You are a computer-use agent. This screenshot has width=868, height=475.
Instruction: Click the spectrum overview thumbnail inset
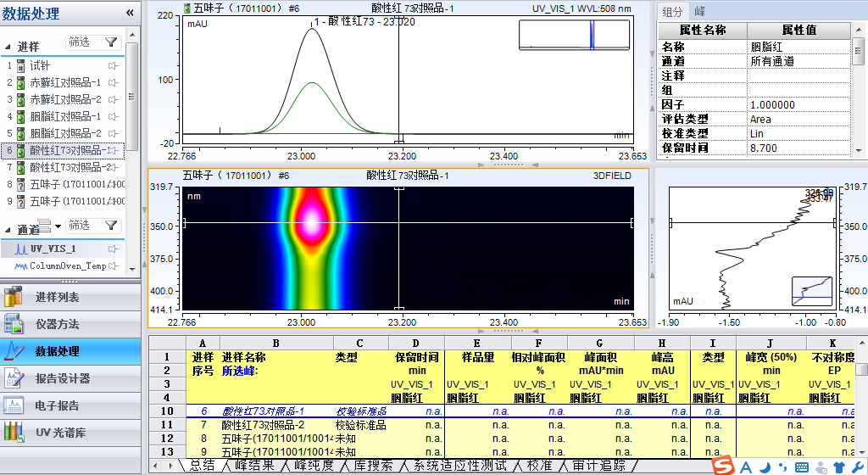[812, 291]
